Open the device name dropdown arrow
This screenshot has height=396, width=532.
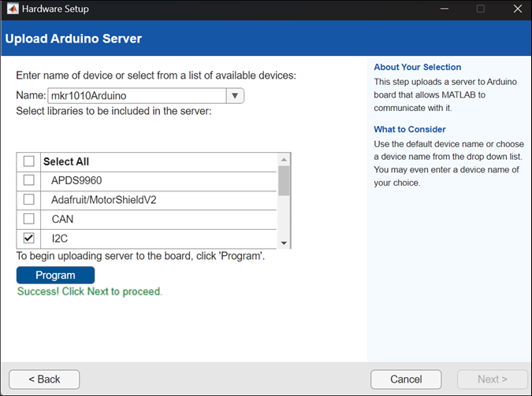pyautogui.click(x=235, y=96)
